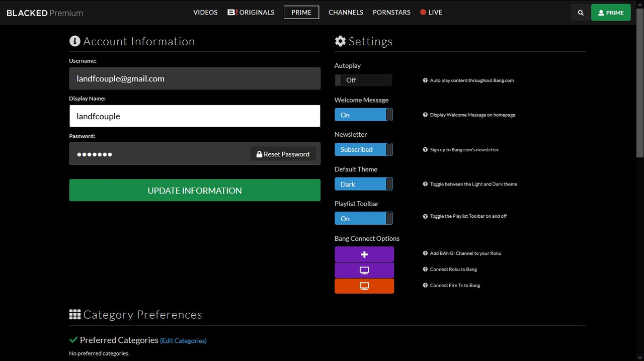This screenshot has width=644, height=361.
Task: Click the 'Auto play content throughout Bang.com' text
Action: [x=472, y=80]
